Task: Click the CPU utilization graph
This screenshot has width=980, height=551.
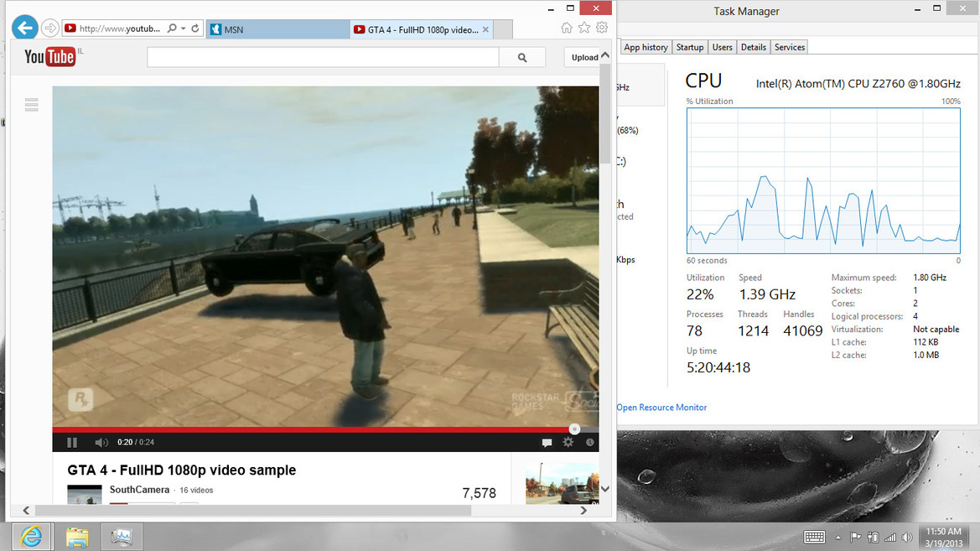Action: pos(823,181)
